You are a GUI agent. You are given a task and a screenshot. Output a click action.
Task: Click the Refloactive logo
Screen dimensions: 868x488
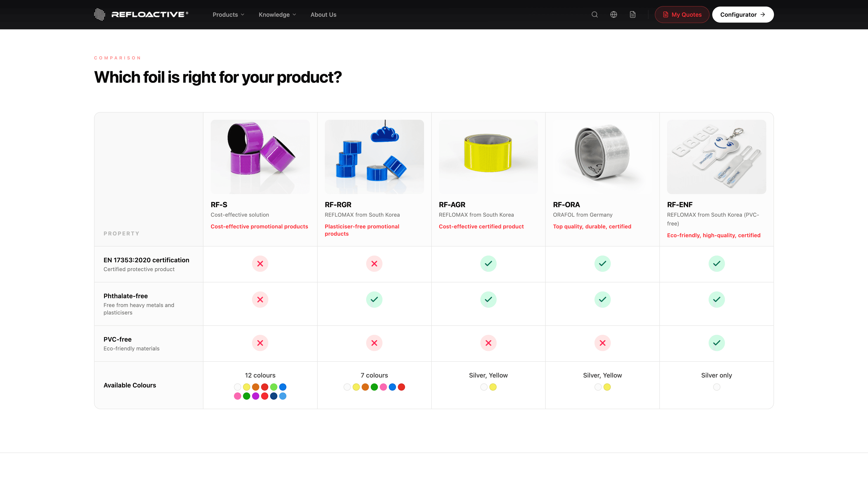(x=141, y=14)
